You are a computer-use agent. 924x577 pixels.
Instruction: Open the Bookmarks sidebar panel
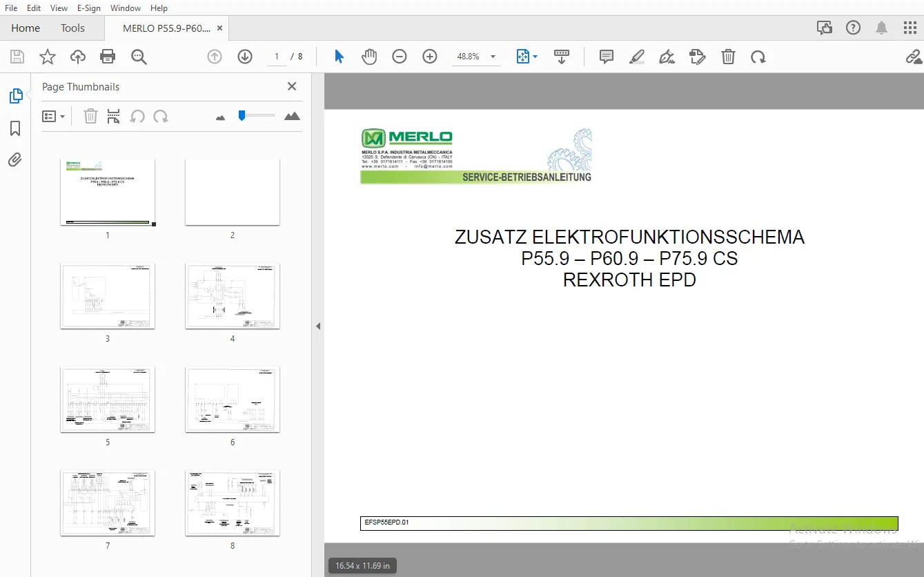coord(15,128)
